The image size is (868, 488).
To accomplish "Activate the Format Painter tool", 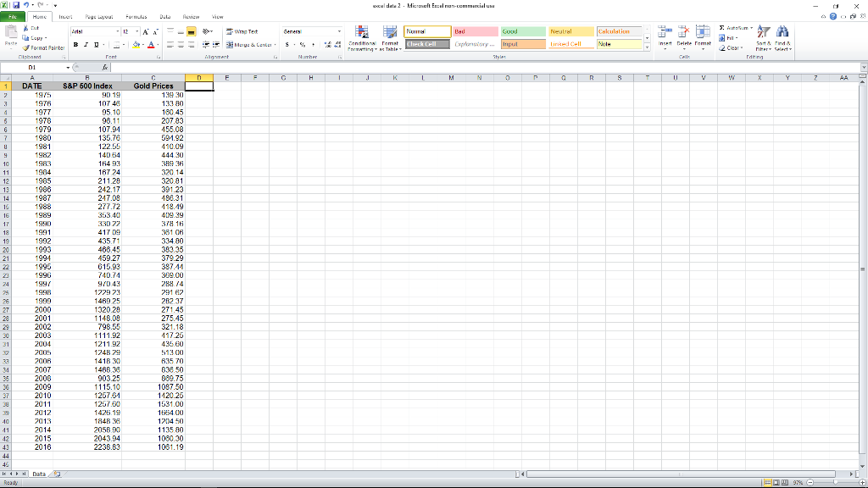I will click(44, 48).
